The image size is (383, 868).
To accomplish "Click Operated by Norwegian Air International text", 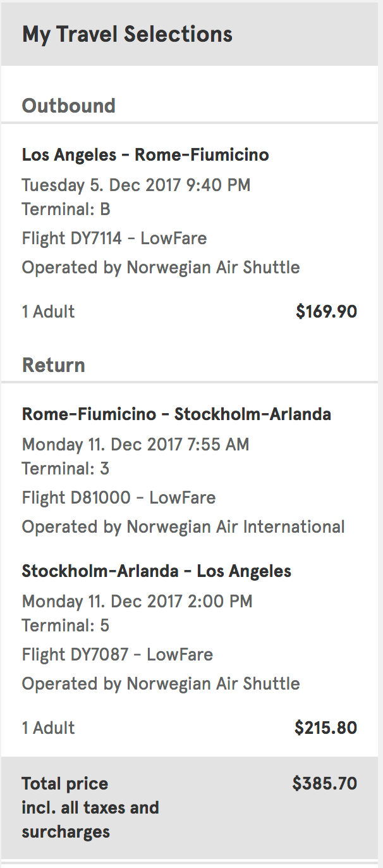I will tap(183, 526).
